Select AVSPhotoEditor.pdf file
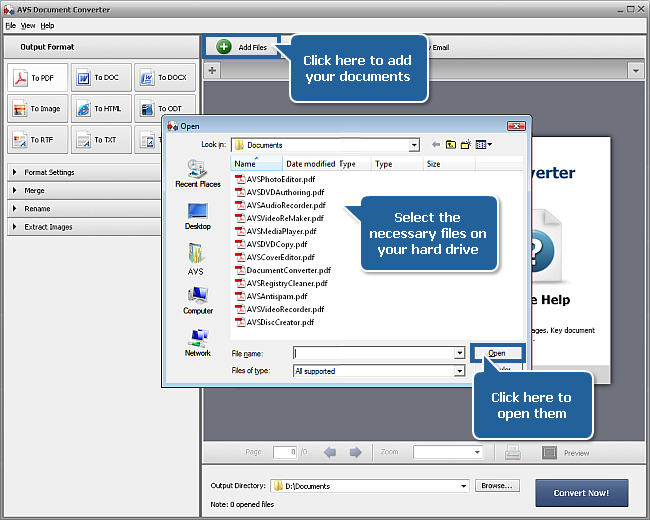650x520 pixels. [275, 179]
